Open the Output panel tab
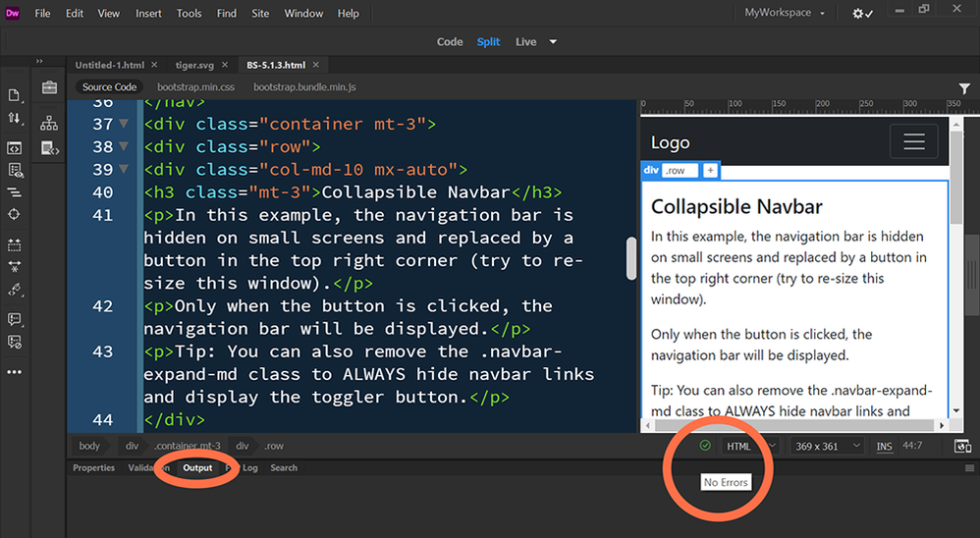This screenshot has height=538, width=980. point(197,468)
